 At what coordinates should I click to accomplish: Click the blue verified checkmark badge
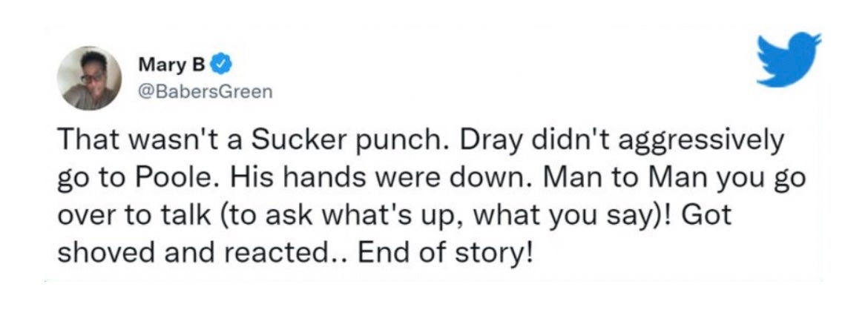(221, 67)
